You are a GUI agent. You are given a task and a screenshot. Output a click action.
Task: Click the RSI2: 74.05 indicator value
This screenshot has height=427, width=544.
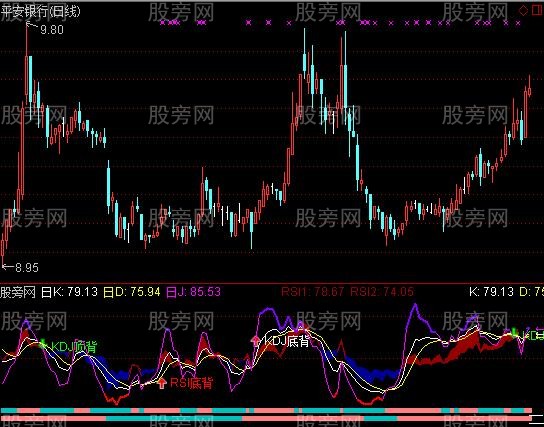382,292
